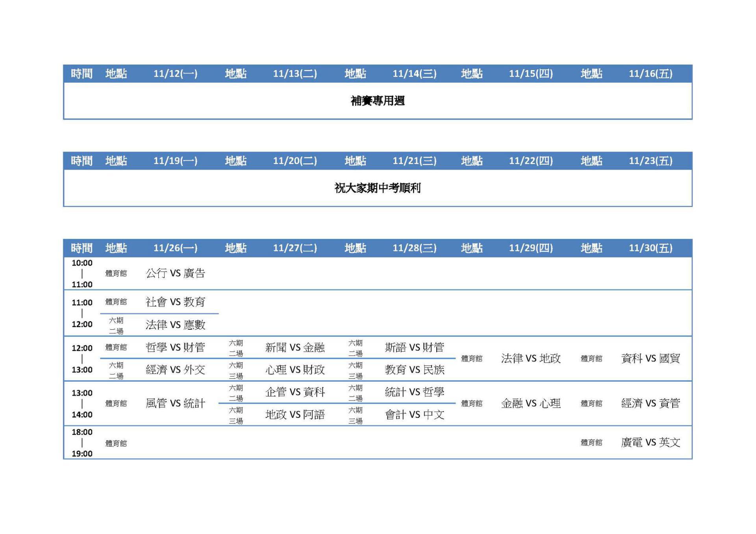
Task: Click the 法律 VS 應數 match cell
Action: coord(175,325)
